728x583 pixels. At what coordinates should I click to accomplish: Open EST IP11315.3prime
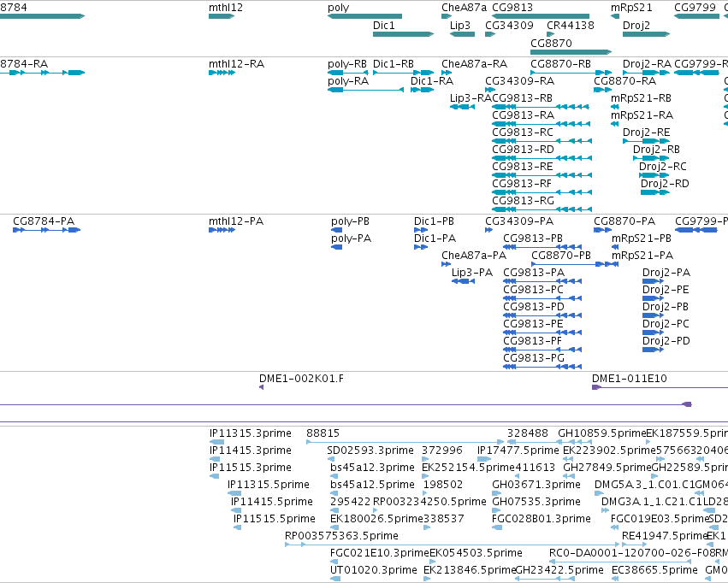pos(251,433)
